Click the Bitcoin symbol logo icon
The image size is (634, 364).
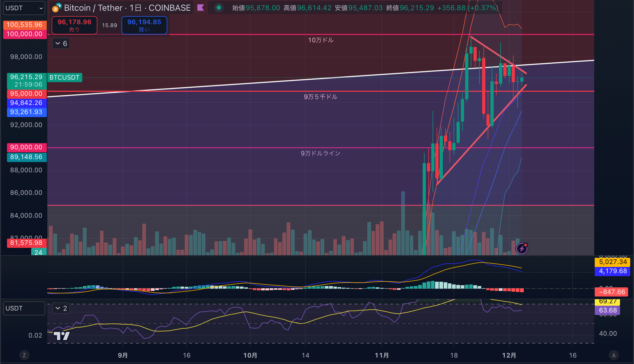pyautogui.click(x=56, y=8)
